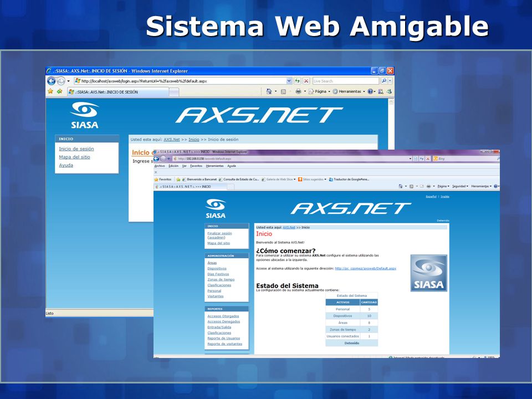Click Forward arrow in the login browser window
Viewport: 532px width, 399px height.
point(61,81)
